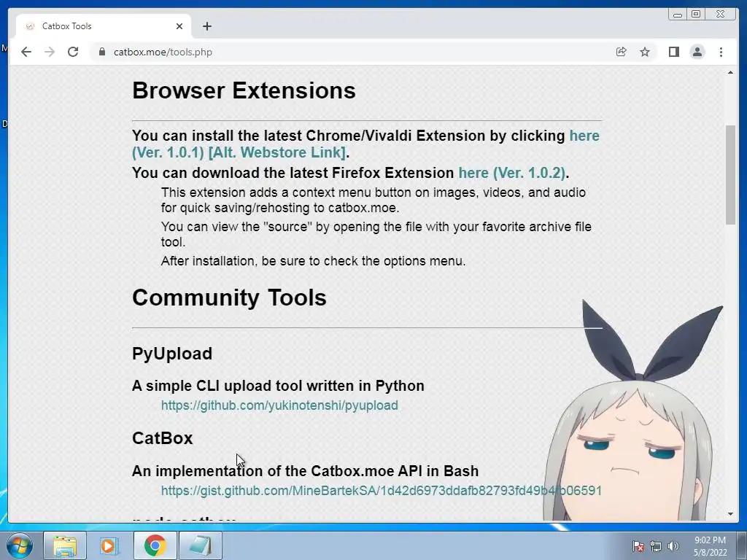Click the 'PyUpload' heading
The height and width of the screenshot is (560, 747).
pyautogui.click(x=172, y=354)
